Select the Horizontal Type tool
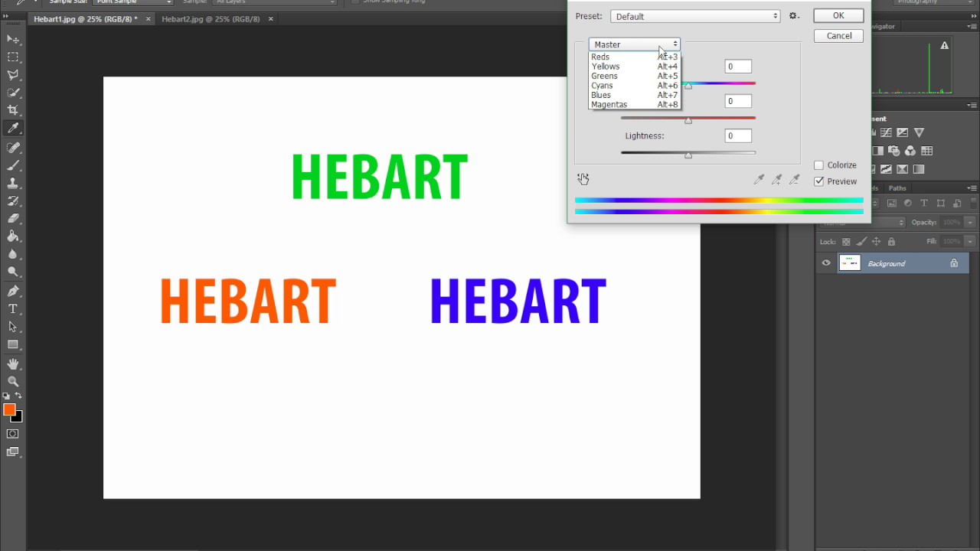 point(13,309)
